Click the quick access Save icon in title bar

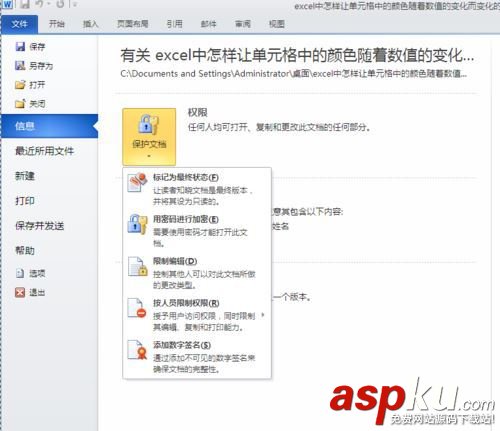coord(24,4)
